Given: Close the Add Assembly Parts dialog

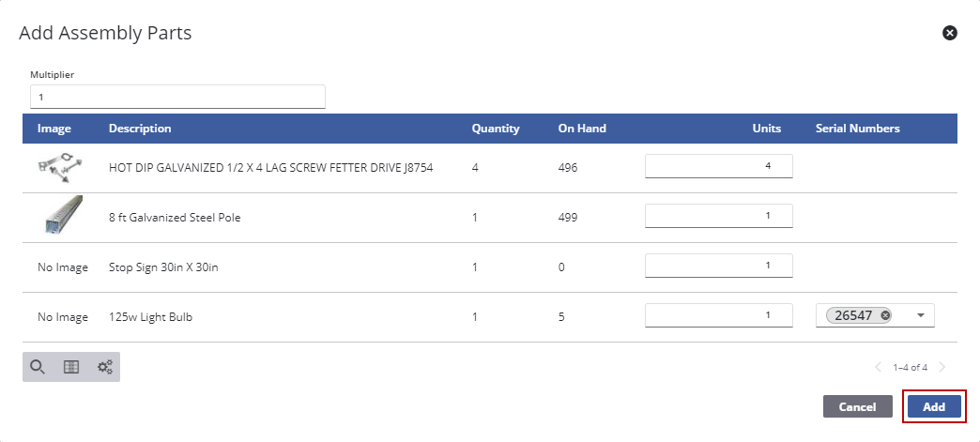Looking at the screenshot, I should click(949, 33).
